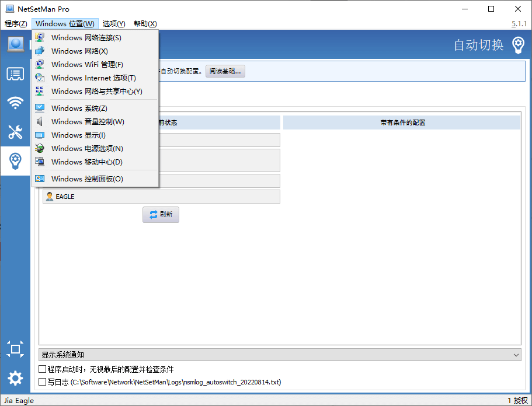Click the 带有条件的配置 column header
The width and height of the screenshot is (532, 406).
click(x=402, y=123)
